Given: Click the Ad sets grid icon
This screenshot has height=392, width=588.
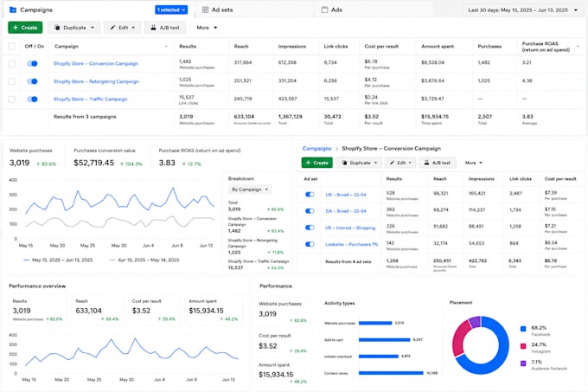Looking at the screenshot, I should [x=205, y=10].
